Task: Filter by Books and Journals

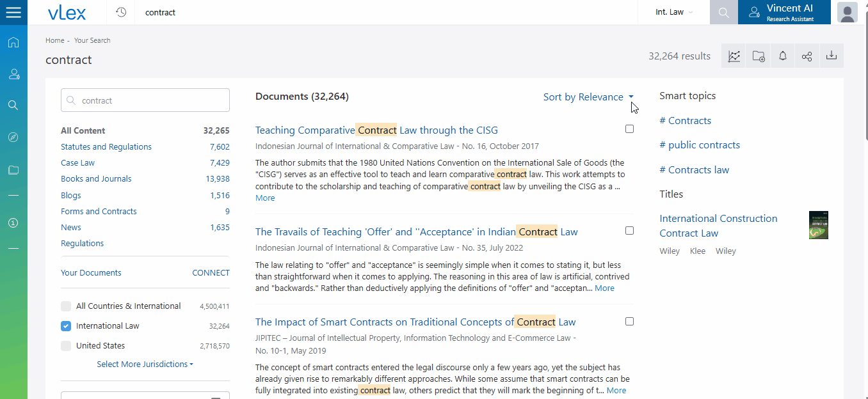Action: pos(96,179)
